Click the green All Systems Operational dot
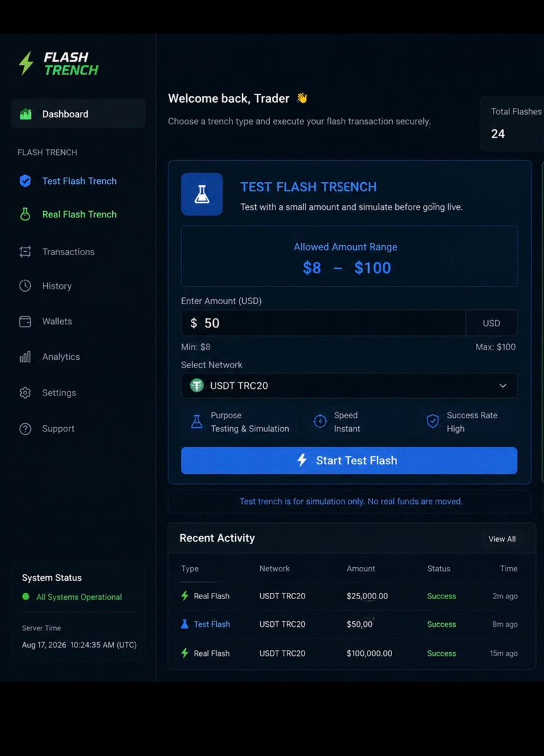This screenshot has width=544, height=756. (x=26, y=597)
